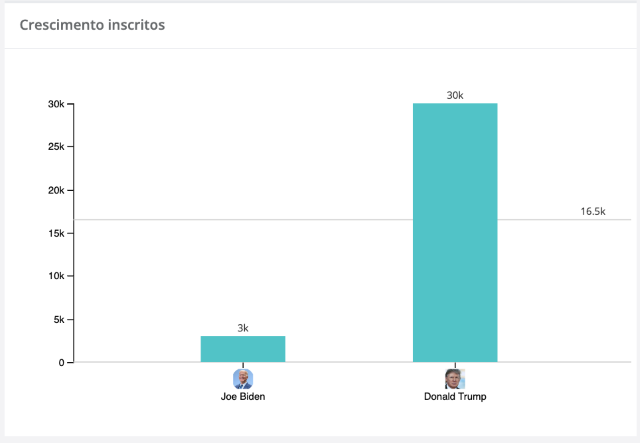Select the Donald Trump teal bar

[455, 233]
